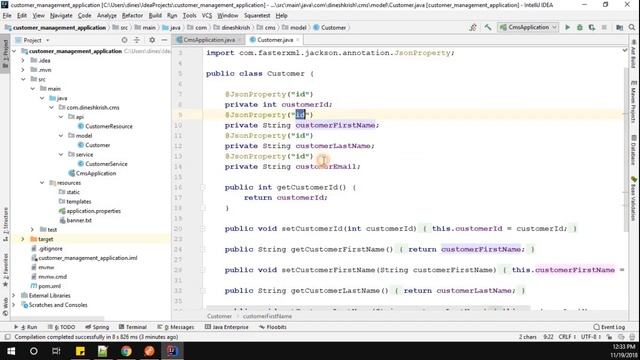Open the Favorites tool window
This screenshot has width=640, height=360.
5,270
